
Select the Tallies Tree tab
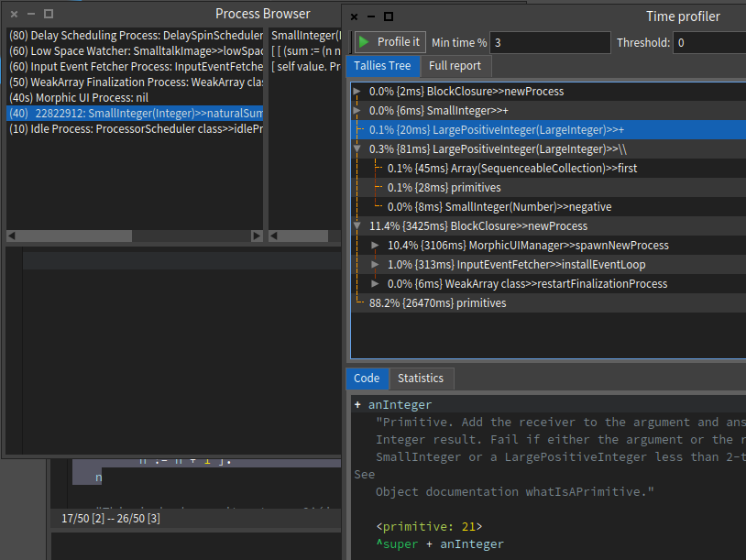point(384,66)
